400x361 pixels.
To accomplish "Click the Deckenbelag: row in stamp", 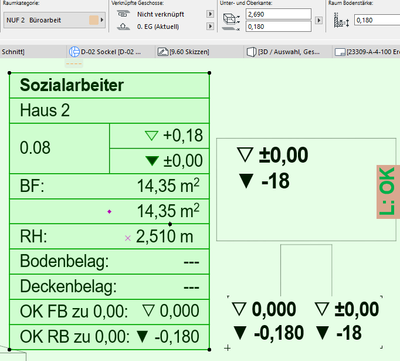I will pyautogui.click(x=109, y=287).
